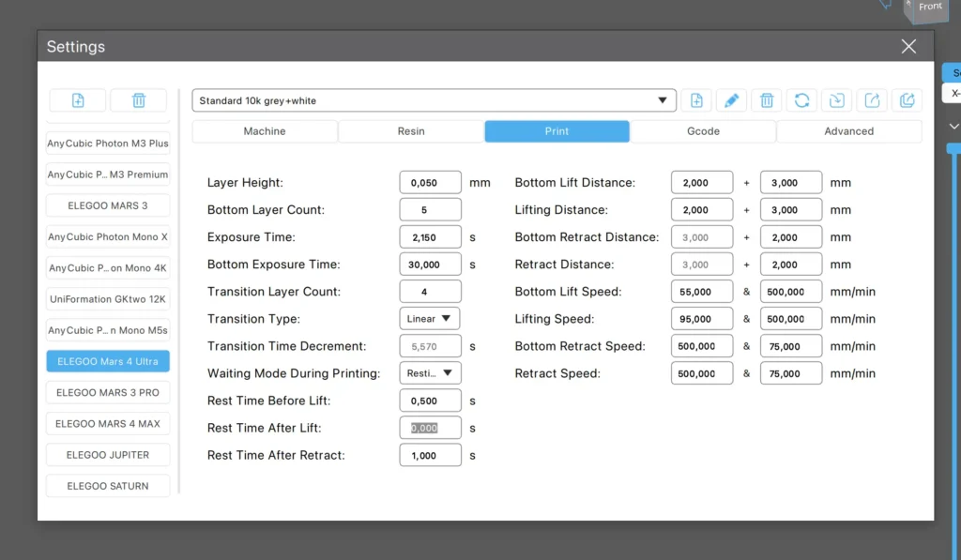
Task: Delete the selected printer from the list
Action: pos(138,100)
